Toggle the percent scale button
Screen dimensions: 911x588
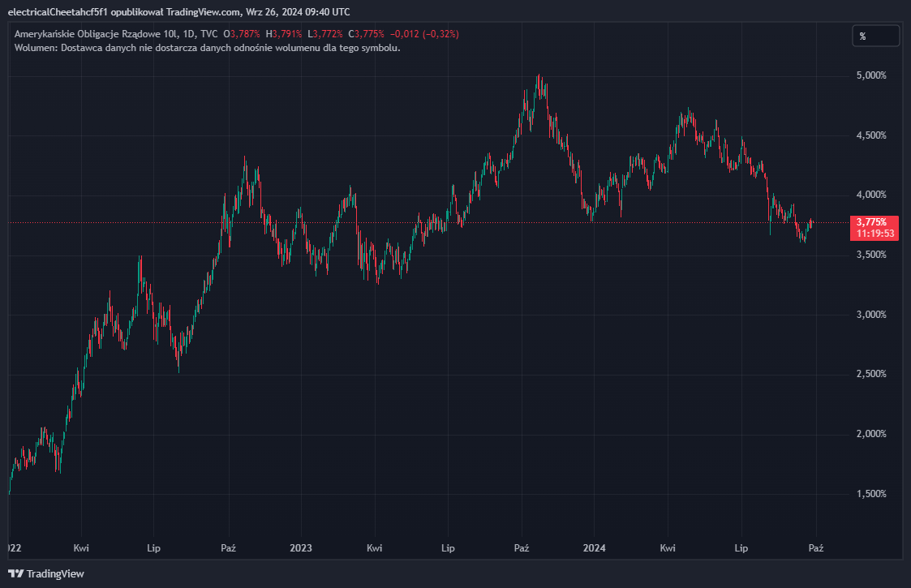click(x=875, y=36)
